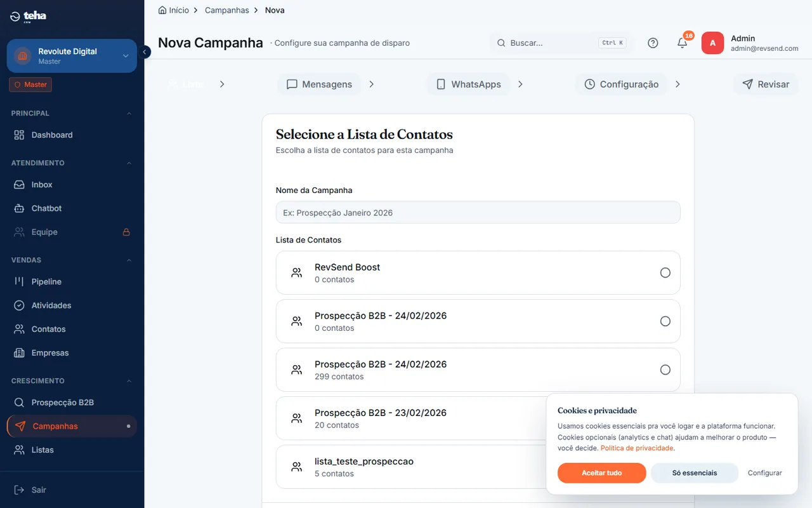
Task: Click Prospecção B2B - 23/02/2026 list name
Action: [x=381, y=413]
